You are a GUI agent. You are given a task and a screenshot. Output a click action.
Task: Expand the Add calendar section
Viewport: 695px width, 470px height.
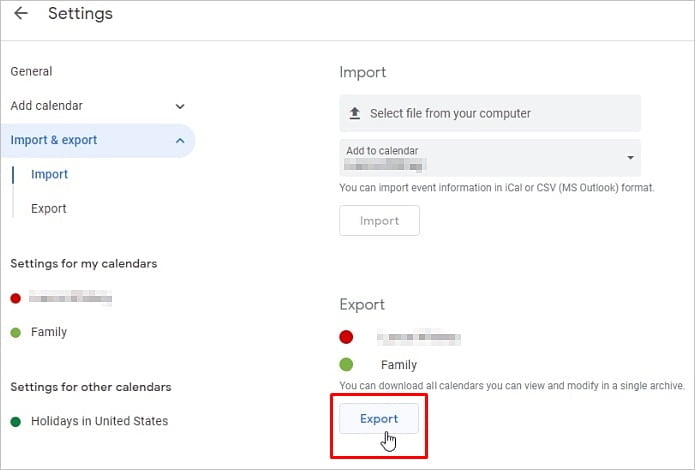[180, 106]
